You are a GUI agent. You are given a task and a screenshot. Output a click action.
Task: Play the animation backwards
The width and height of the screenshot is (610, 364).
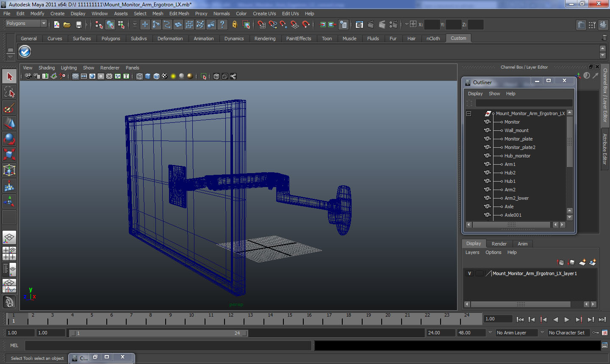click(555, 320)
